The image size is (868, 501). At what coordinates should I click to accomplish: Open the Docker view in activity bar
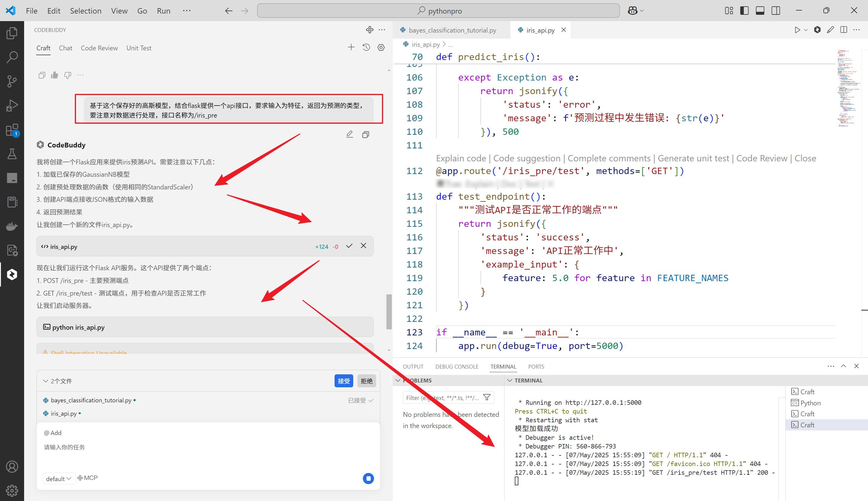(x=12, y=226)
